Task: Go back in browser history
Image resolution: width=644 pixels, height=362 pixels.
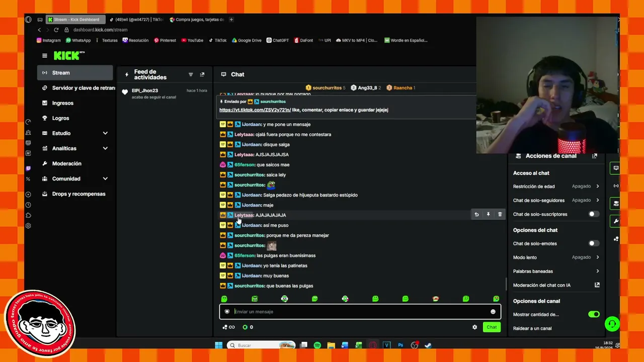Action: tap(39, 30)
